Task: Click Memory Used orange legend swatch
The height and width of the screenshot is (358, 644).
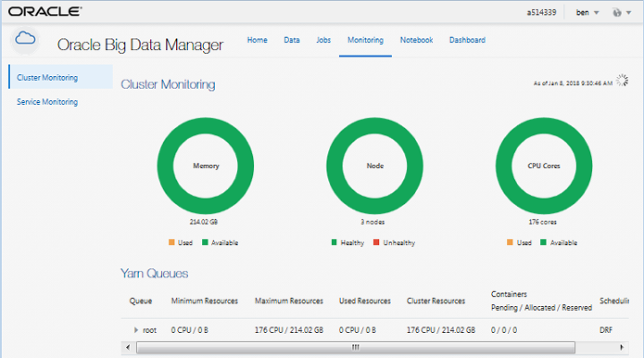Action: (171, 242)
